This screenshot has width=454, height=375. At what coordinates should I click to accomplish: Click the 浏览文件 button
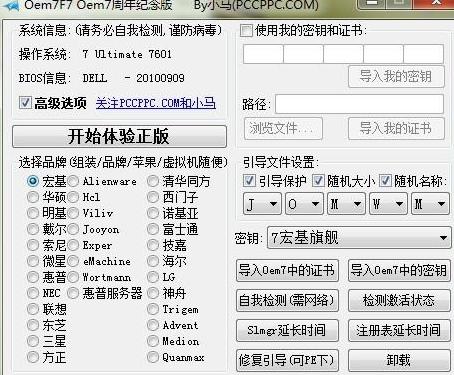pyautogui.click(x=283, y=128)
